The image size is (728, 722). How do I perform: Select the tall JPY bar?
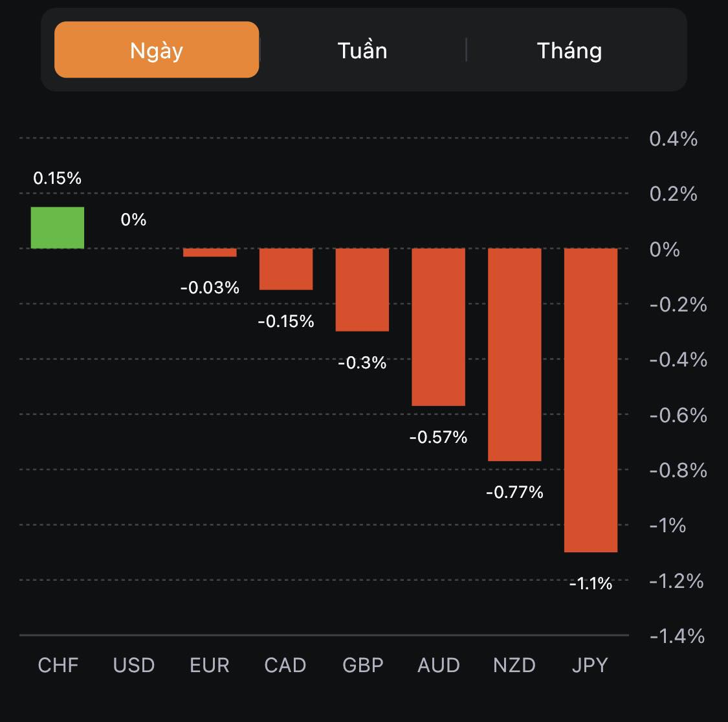click(x=591, y=400)
